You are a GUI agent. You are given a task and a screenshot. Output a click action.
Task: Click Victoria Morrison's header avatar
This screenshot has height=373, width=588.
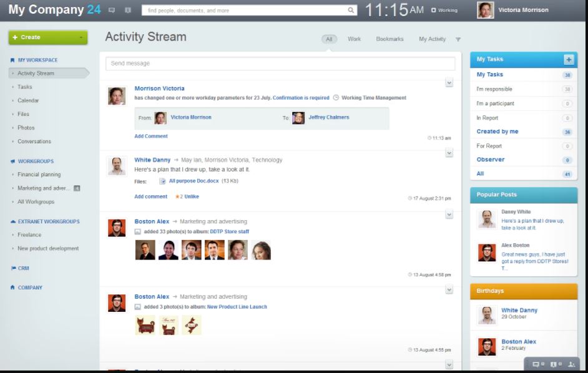pos(485,10)
